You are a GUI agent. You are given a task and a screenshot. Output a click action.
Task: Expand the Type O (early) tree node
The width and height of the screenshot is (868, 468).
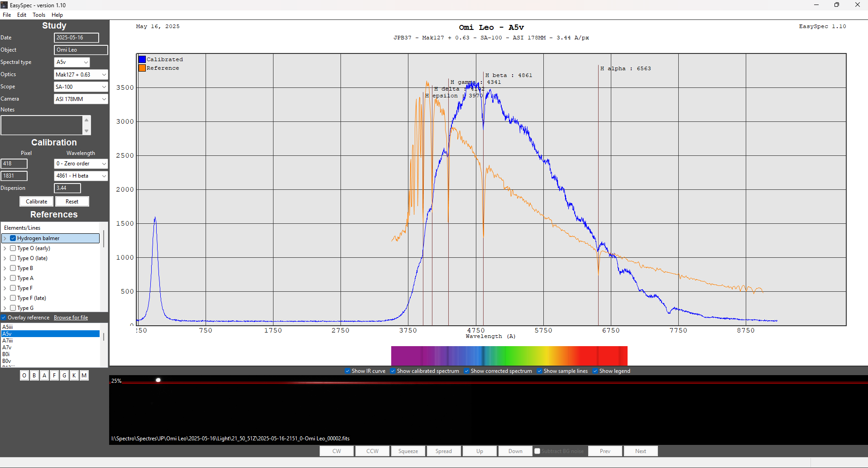coord(5,248)
